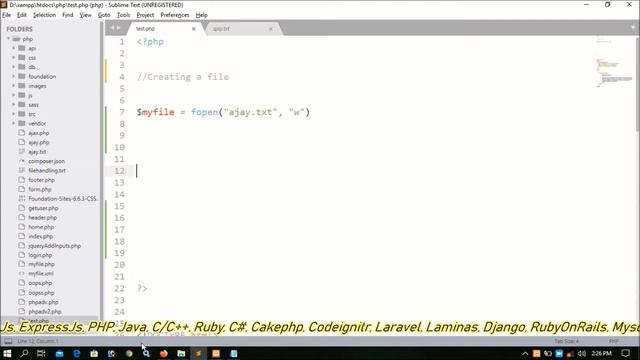Click the editor vertical scrollbar
The height and width of the screenshot is (360, 640).
(x=637, y=84)
